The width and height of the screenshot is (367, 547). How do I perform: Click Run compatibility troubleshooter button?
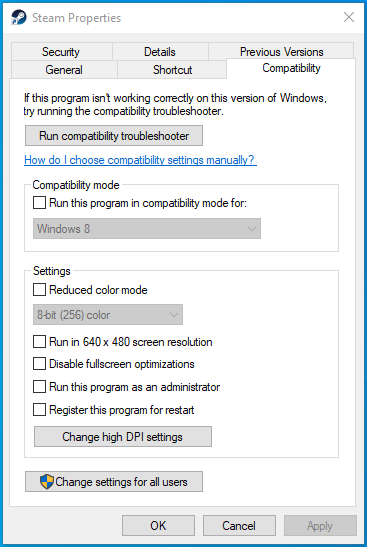point(114,136)
